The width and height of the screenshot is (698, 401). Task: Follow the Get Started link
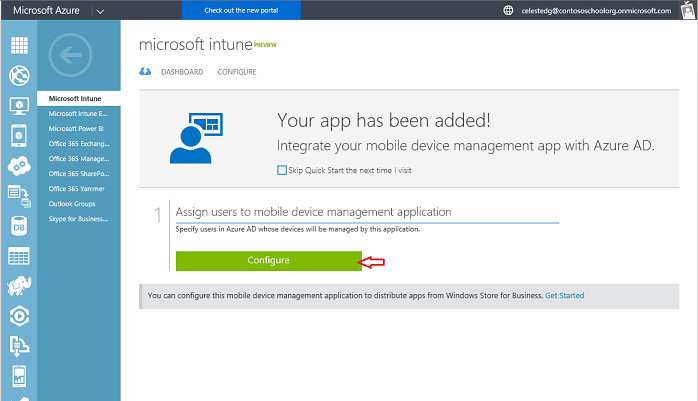tap(564, 296)
